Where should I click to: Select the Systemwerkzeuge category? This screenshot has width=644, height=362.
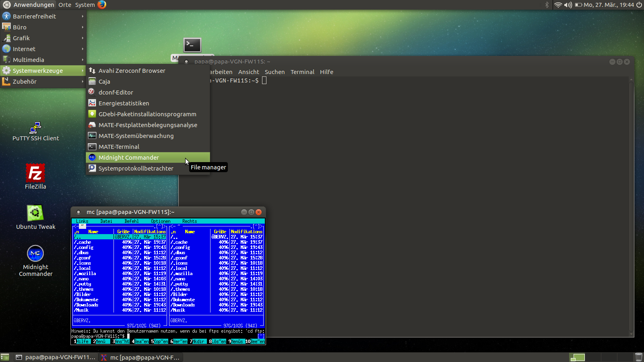click(43, 70)
